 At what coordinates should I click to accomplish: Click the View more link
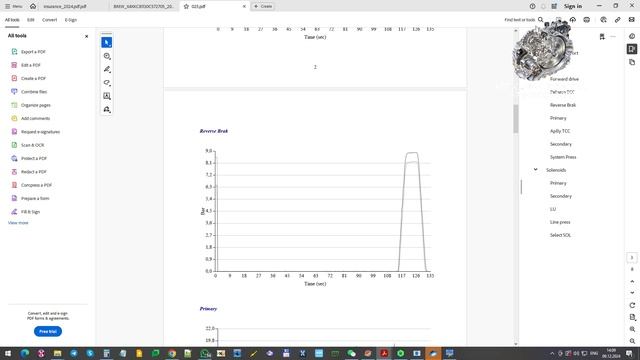click(x=18, y=223)
